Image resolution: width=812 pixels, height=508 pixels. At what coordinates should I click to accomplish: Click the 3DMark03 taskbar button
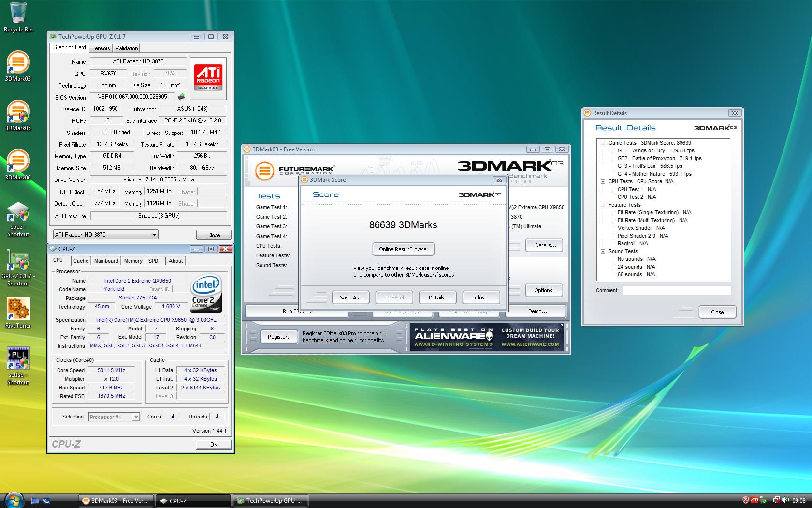coord(116,501)
